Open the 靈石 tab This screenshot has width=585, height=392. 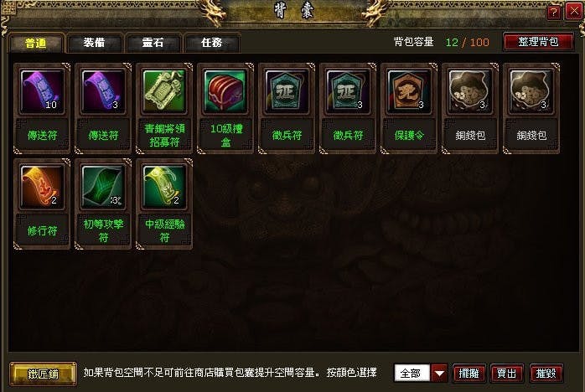tap(153, 43)
